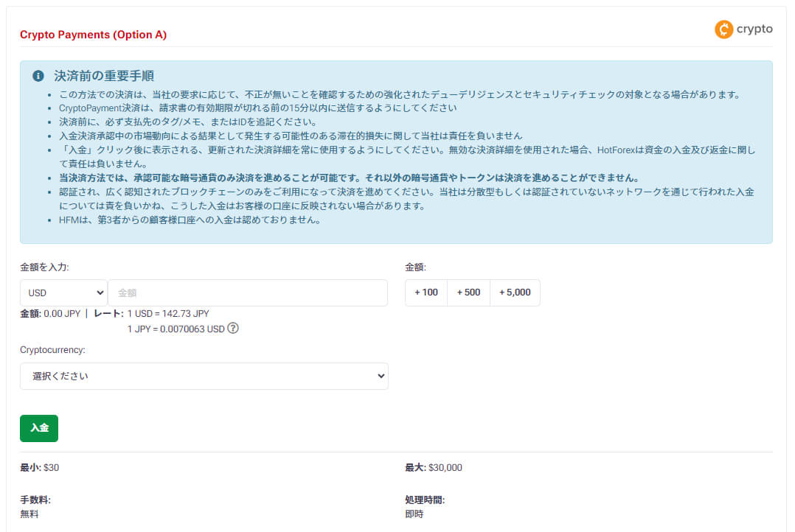The width and height of the screenshot is (795, 532).
Task: Click the green 入金 deposit button
Action: [39, 428]
